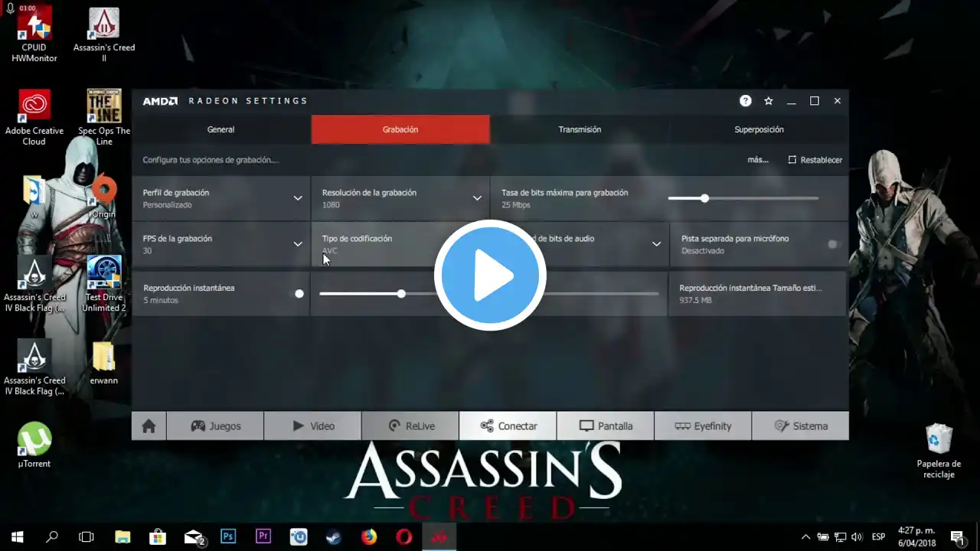Open the Windows Start menu
This screenshot has width=980, height=551.
pyautogui.click(x=17, y=536)
